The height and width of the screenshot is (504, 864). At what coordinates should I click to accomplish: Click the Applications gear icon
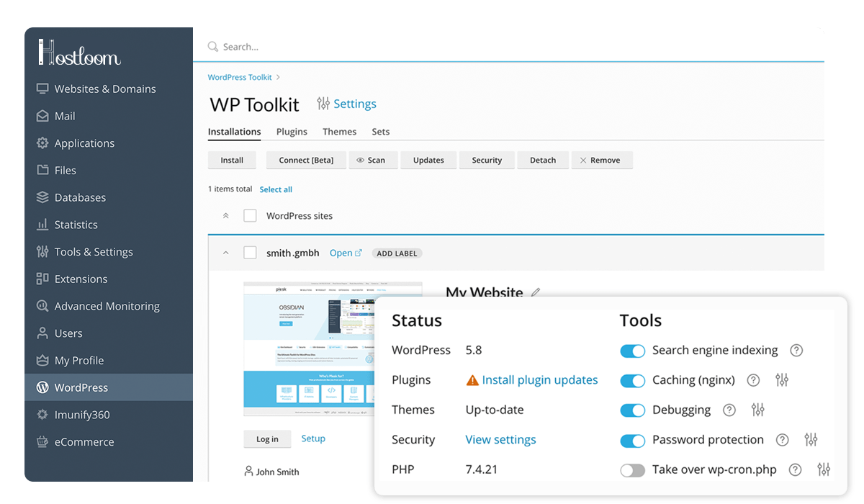[x=42, y=143]
